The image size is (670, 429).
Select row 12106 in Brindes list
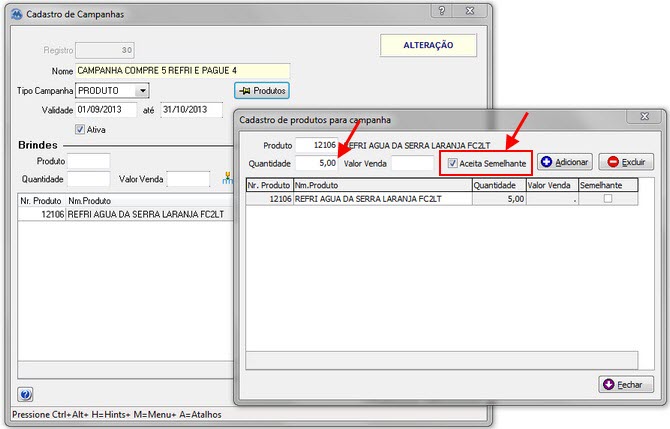[126, 214]
